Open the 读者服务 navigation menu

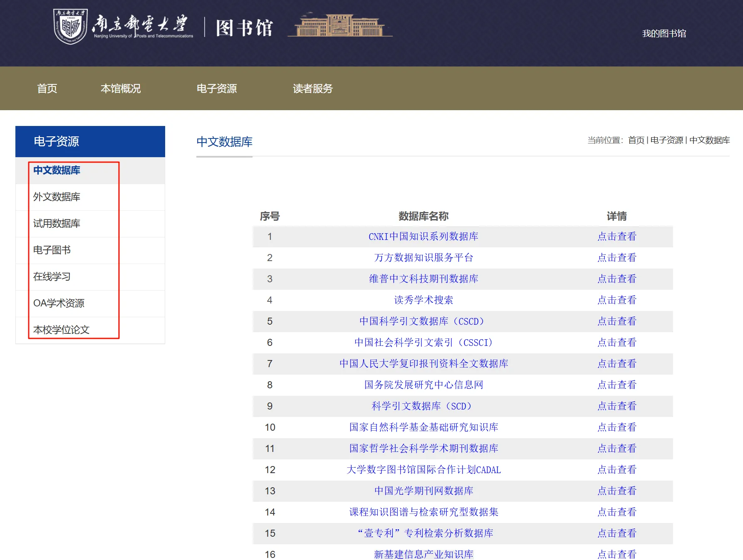click(x=312, y=89)
